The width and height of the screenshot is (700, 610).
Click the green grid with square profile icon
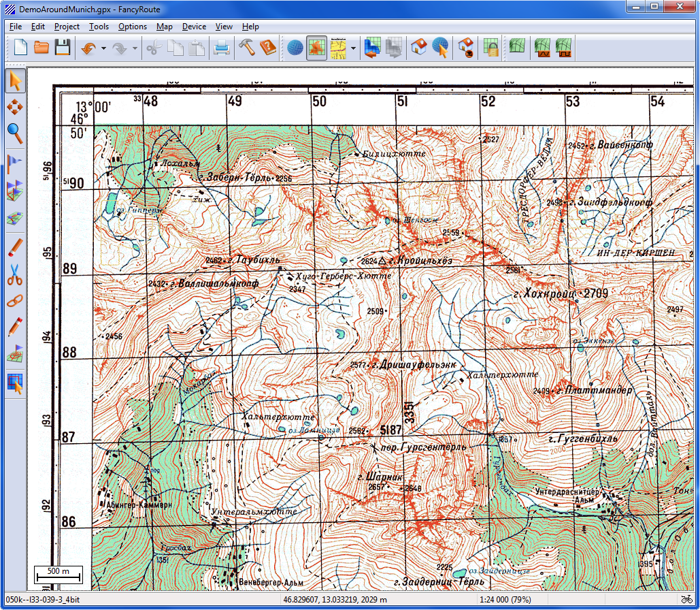[x=563, y=48]
